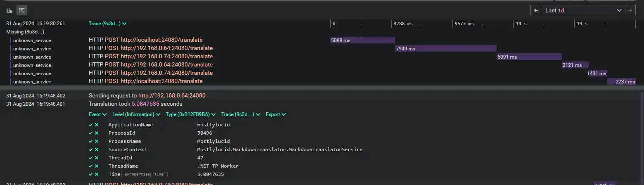Switch to the bar chart histogram view
This screenshot has height=185, width=644.
(9, 10)
